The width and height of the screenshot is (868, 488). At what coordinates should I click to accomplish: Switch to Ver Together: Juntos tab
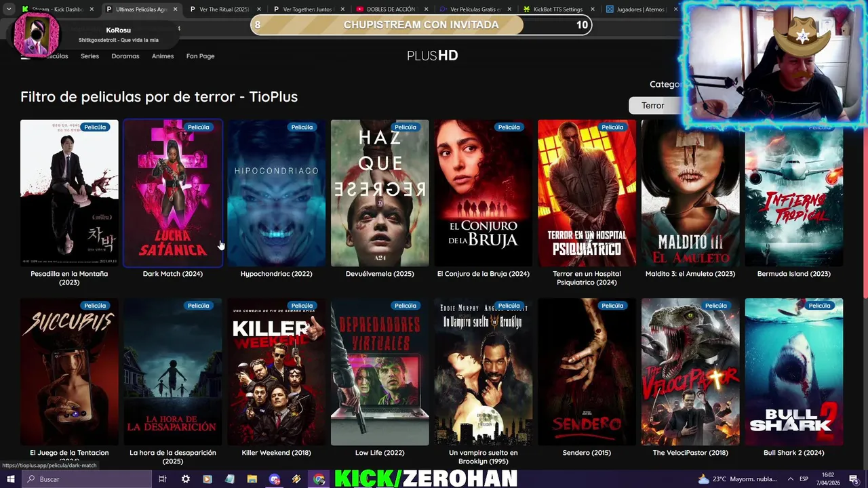309,9
